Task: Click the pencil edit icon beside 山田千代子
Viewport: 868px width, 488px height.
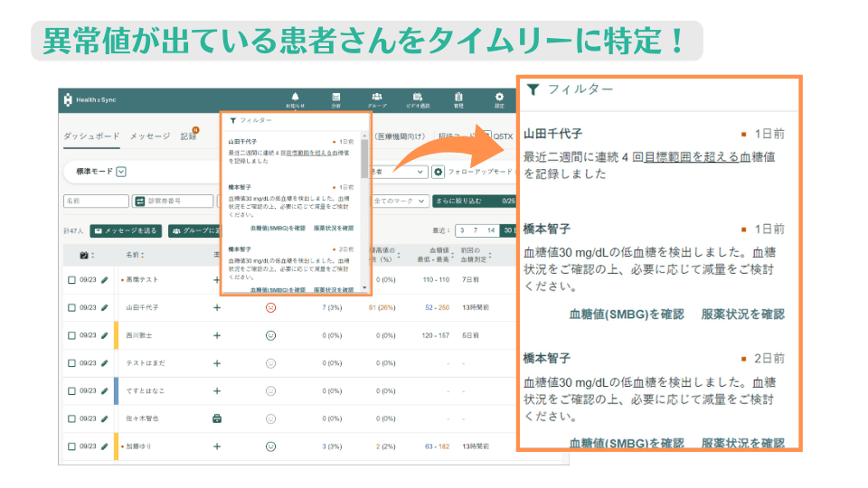Action: coord(104,307)
